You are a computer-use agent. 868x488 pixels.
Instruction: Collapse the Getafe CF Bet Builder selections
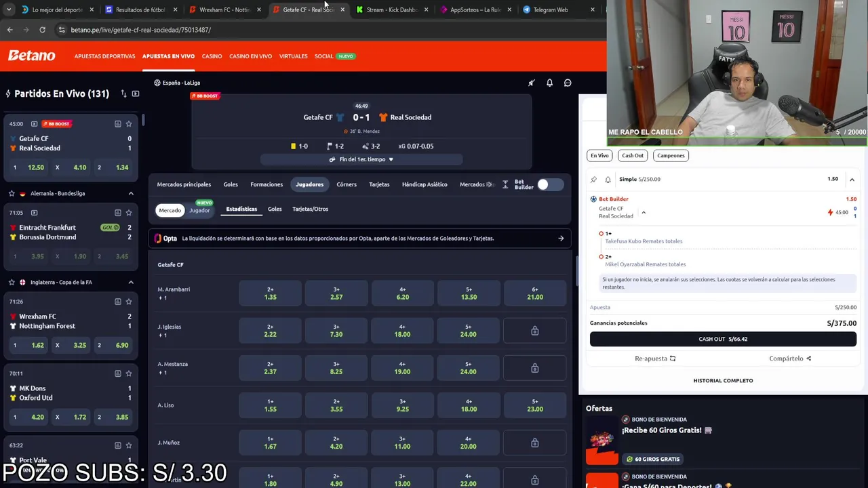pyautogui.click(x=644, y=213)
